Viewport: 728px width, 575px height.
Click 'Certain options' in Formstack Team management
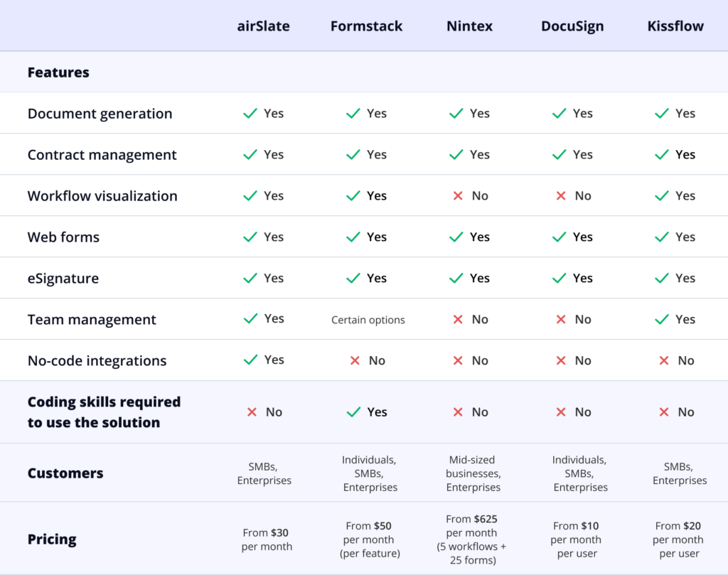click(368, 321)
